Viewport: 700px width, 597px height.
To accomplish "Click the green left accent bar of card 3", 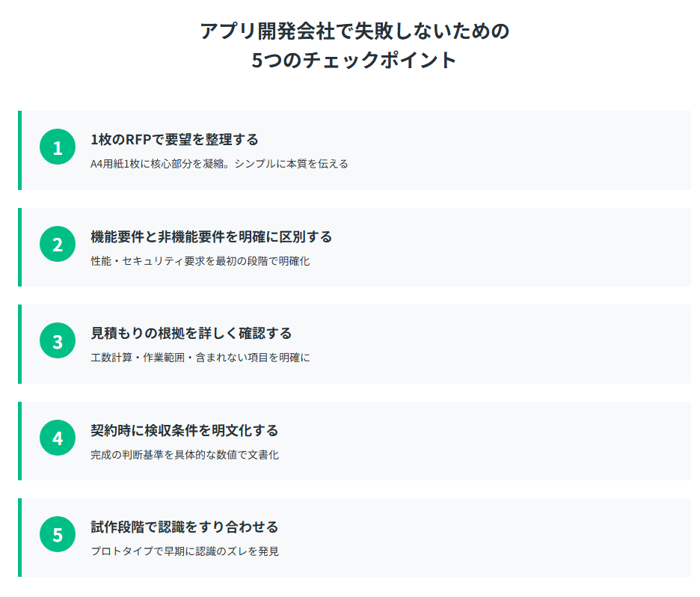I will point(19,344).
